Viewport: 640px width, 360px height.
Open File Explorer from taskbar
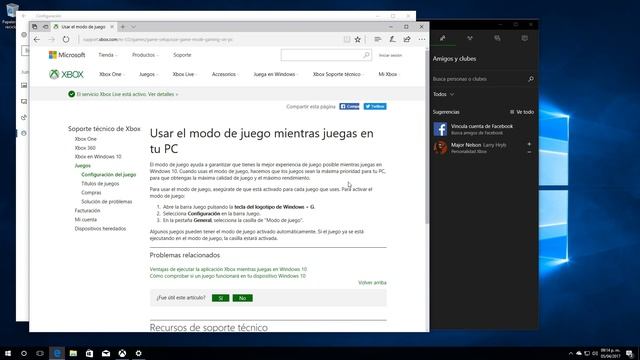(73, 353)
